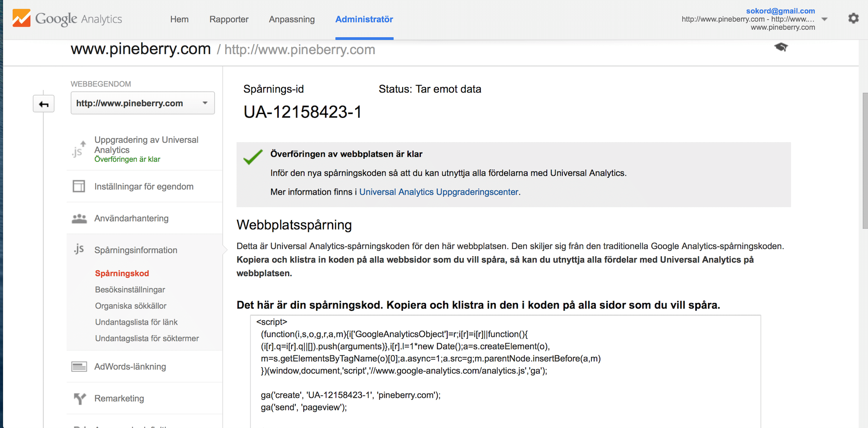Select Spårningskod submenu item
This screenshot has height=428, width=868.
coord(122,273)
